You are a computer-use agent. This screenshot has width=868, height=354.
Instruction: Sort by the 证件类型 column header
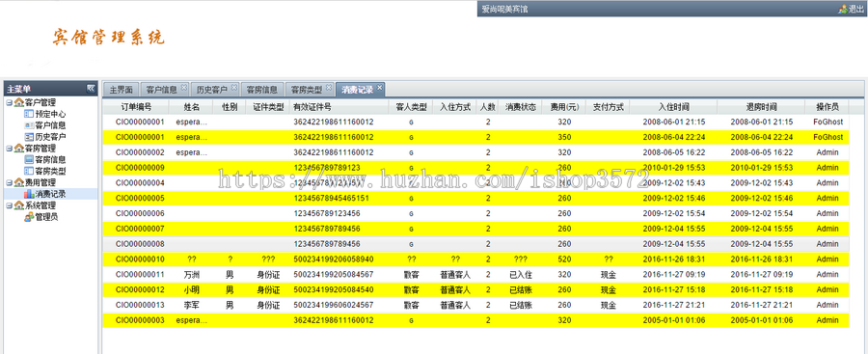click(x=268, y=106)
